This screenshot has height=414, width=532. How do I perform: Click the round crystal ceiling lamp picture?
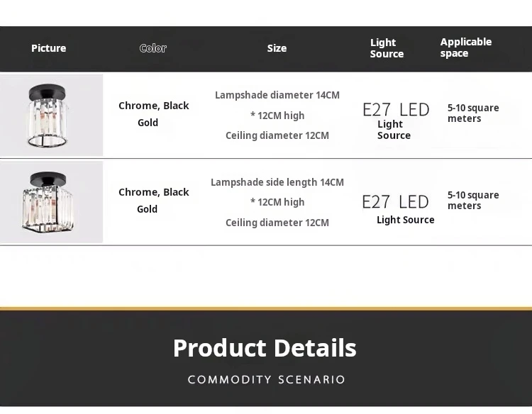coord(51,115)
